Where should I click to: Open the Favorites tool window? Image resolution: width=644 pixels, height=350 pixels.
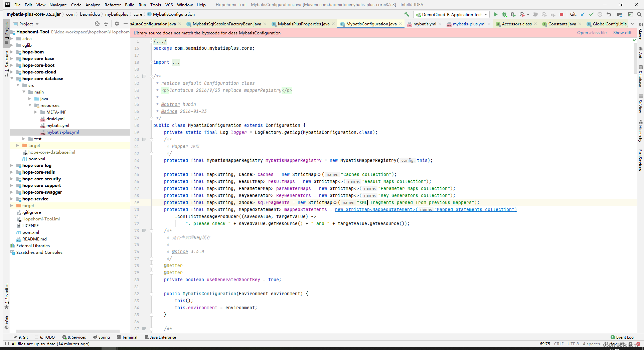pyautogui.click(x=6, y=297)
